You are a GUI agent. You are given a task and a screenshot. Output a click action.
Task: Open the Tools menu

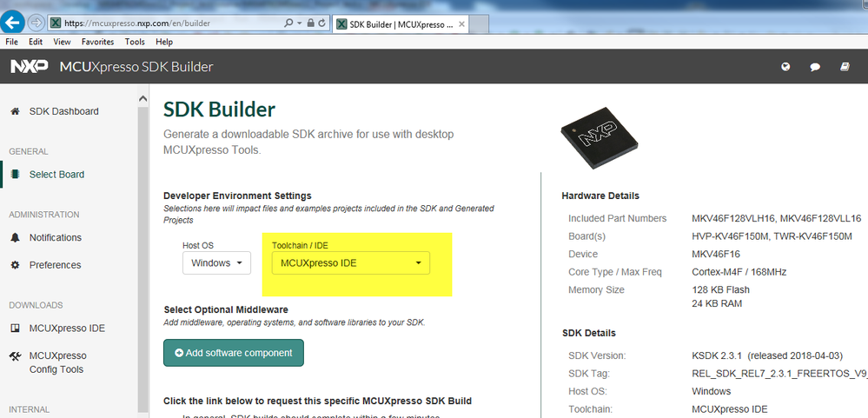tap(135, 42)
